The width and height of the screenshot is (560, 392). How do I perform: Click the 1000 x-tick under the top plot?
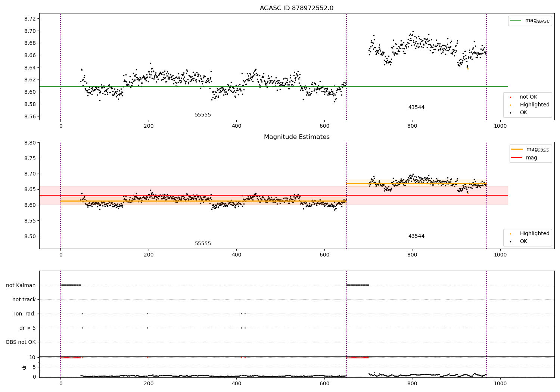tap(500, 126)
